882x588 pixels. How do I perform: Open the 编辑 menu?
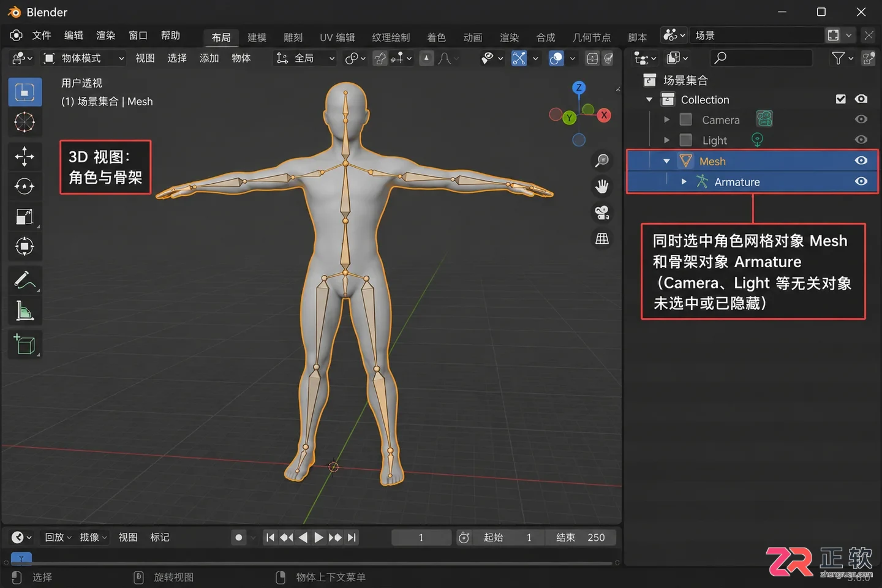pyautogui.click(x=73, y=36)
